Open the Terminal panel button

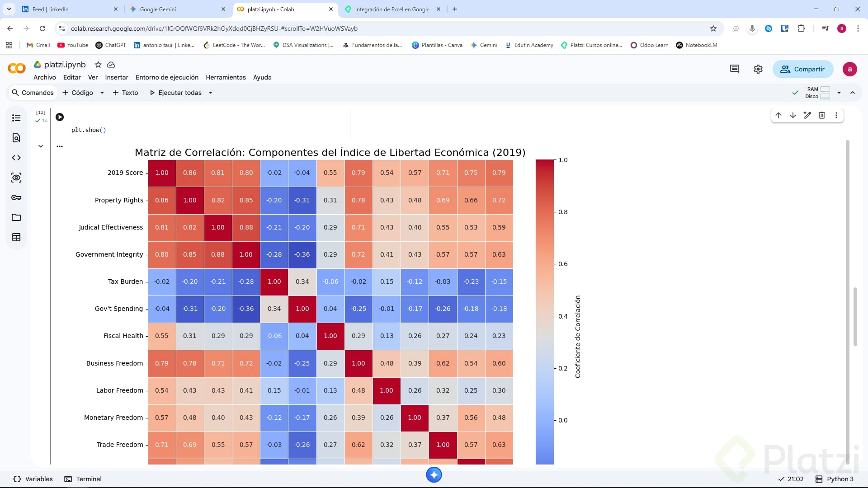[83, 479]
